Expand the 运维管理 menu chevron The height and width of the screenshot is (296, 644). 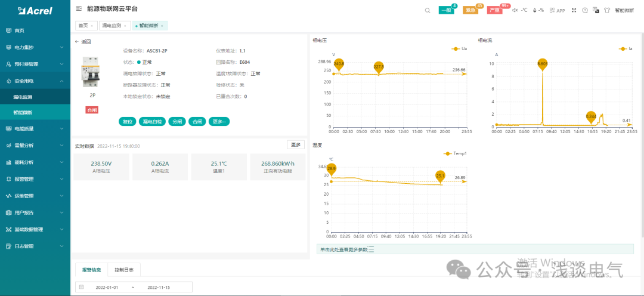click(61, 196)
